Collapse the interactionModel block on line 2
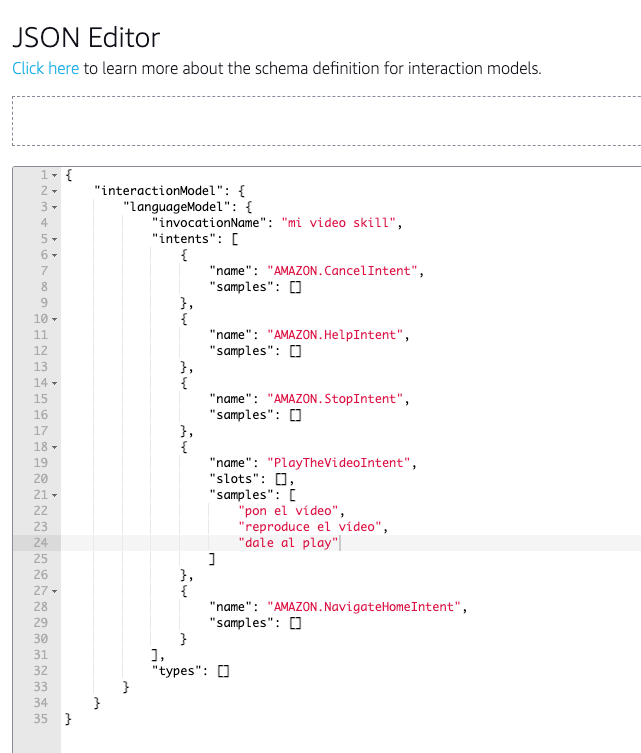 point(54,191)
